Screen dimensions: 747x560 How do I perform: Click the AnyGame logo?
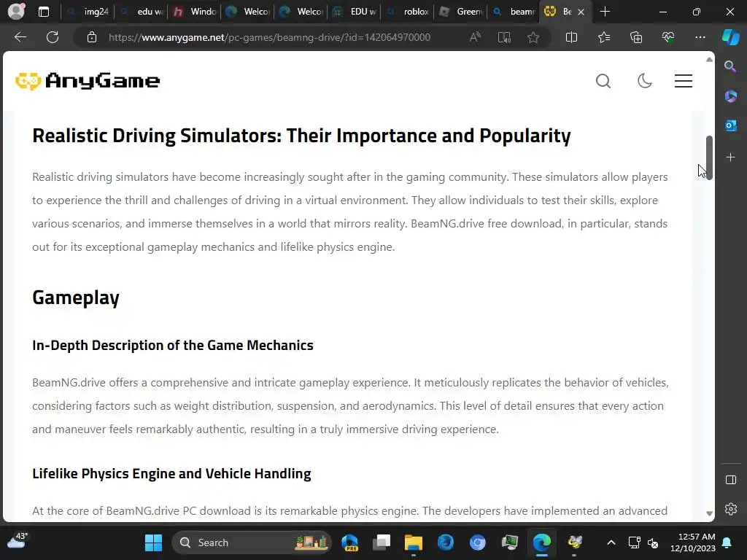88,81
